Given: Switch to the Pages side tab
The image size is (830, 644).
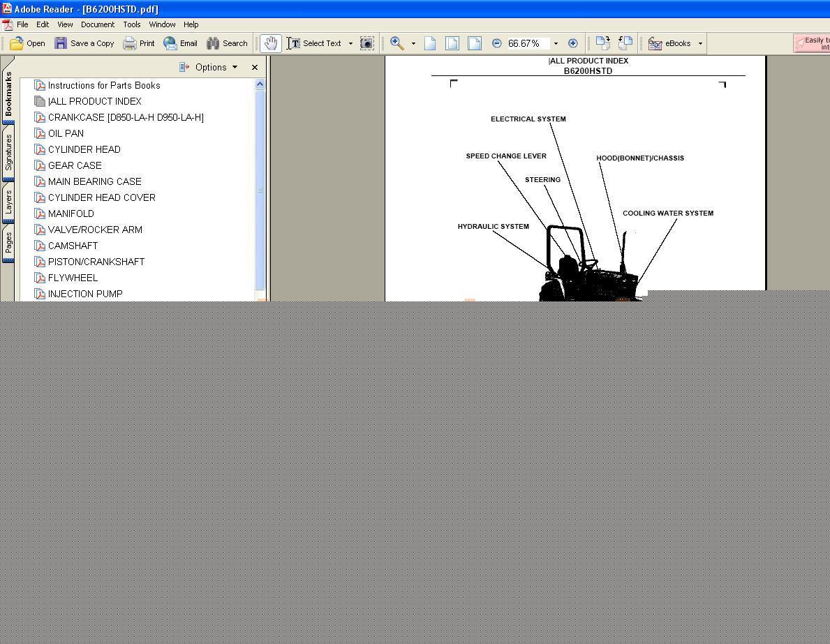Looking at the screenshot, I should [8, 244].
